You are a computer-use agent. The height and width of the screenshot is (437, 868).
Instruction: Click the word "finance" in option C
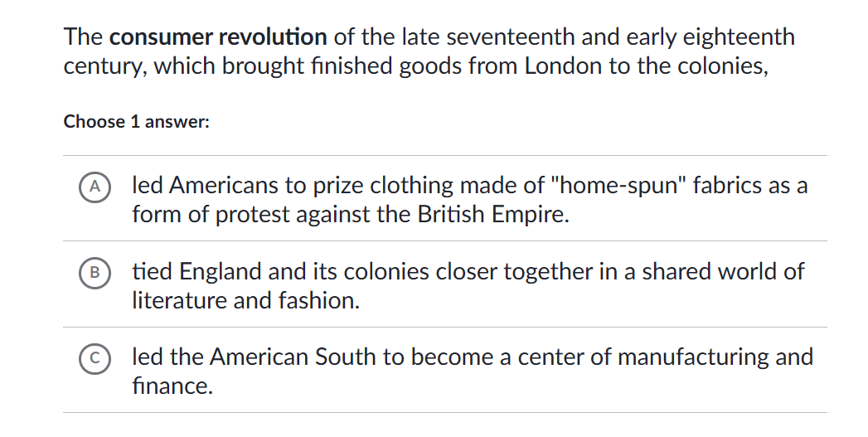[170, 386]
